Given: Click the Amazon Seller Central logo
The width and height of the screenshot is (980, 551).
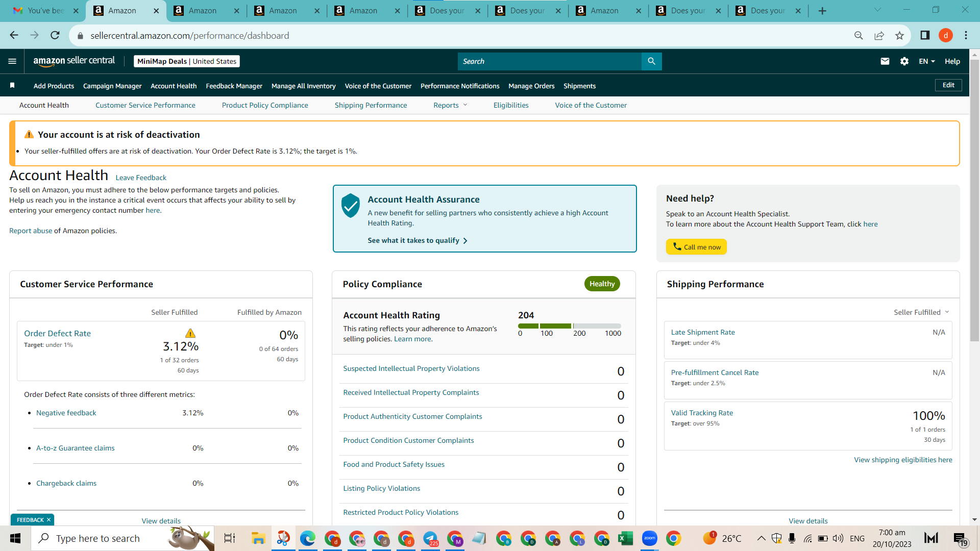Looking at the screenshot, I should (x=75, y=61).
